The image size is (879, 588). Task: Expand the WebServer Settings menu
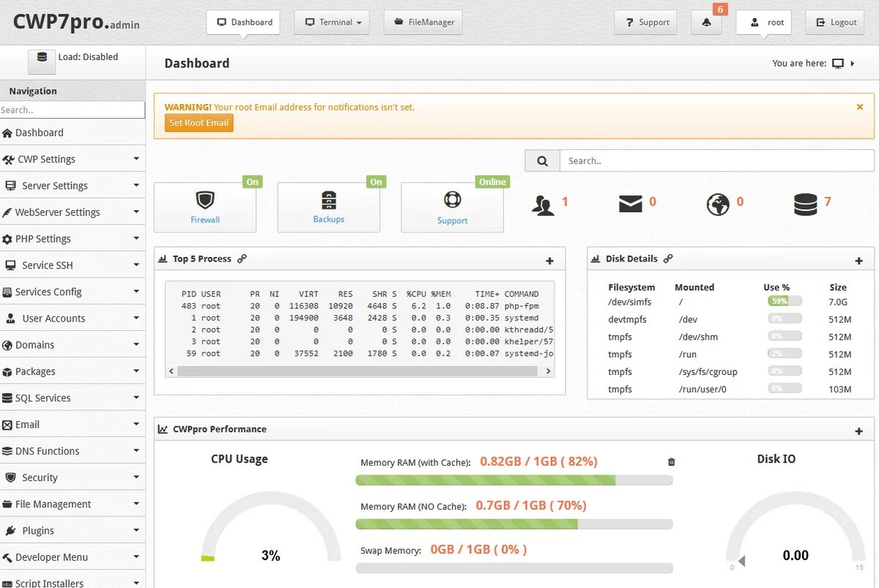click(x=73, y=212)
